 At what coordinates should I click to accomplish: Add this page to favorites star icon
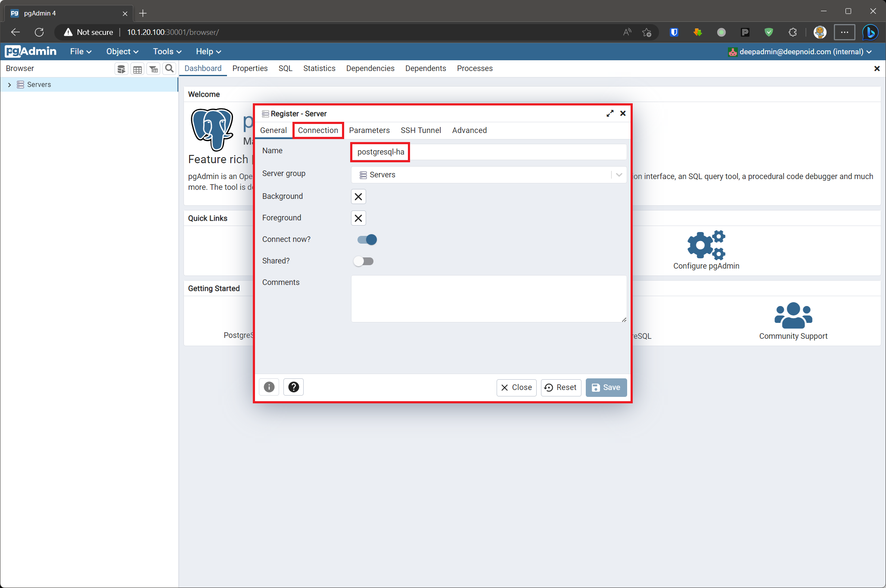pyautogui.click(x=647, y=32)
